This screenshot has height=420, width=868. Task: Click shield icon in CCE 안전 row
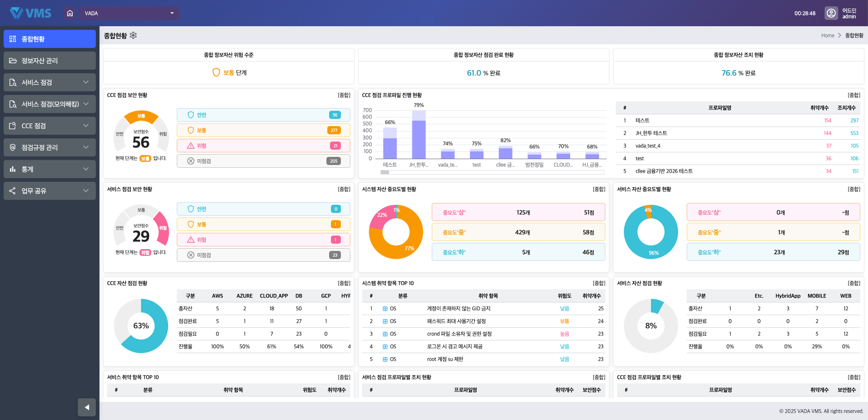pos(191,115)
